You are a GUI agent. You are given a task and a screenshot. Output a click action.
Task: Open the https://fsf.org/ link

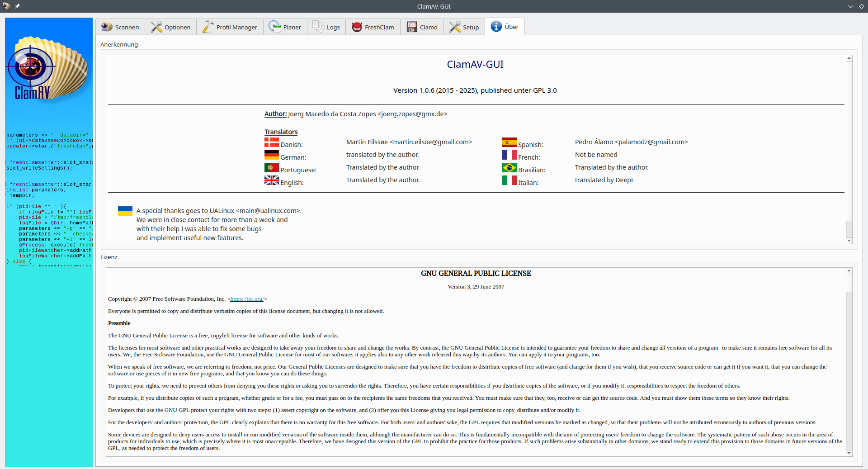247,299
